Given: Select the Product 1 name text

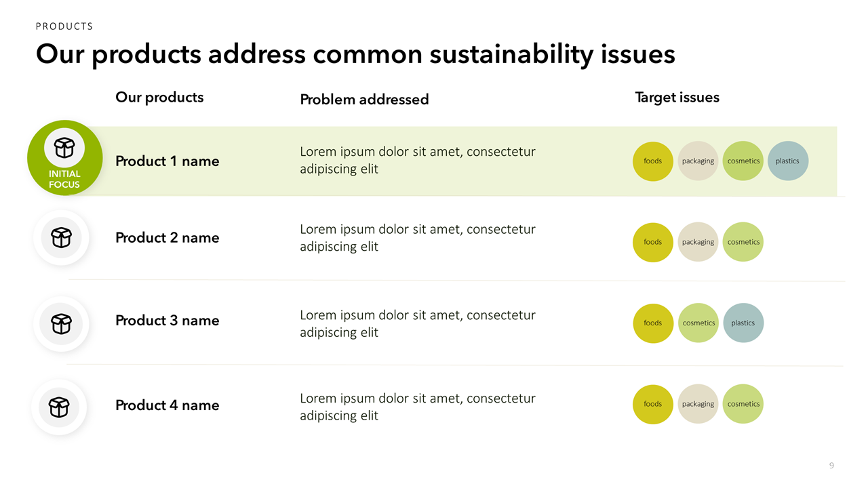Looking at the screenshot, I should (x=167, y=161).
